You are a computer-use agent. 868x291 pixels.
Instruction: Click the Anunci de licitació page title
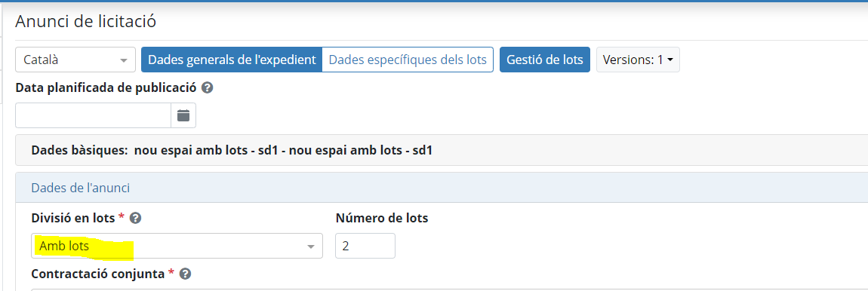point(86,21)
